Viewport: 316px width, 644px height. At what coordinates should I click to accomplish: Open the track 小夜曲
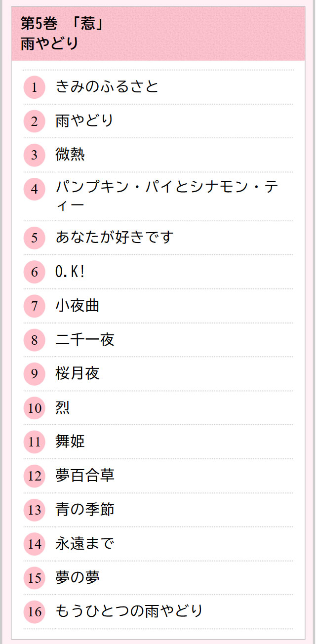[x=78, y=306]
